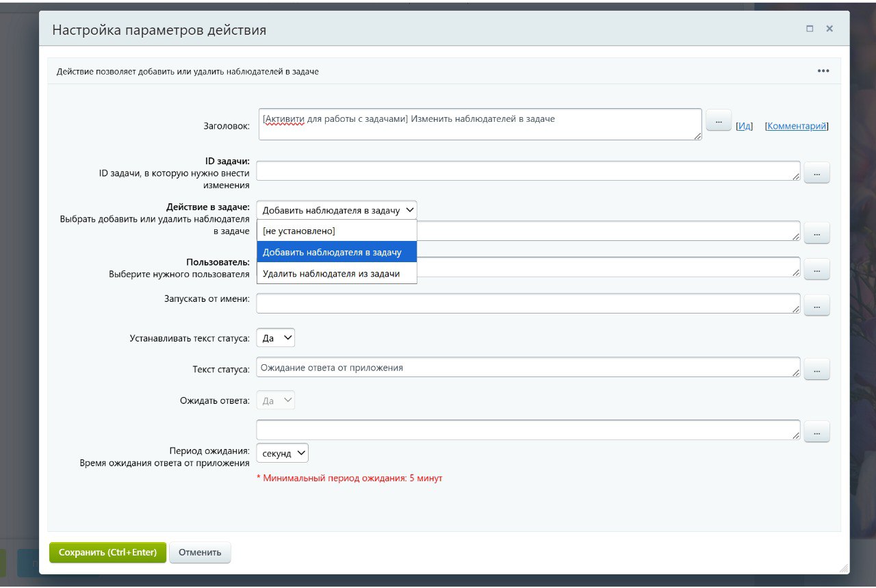This screenshot has width=876, height=588.
Task: Choose Удалить наблюдателя из задачи option
Action: click(x=331, y=274)
